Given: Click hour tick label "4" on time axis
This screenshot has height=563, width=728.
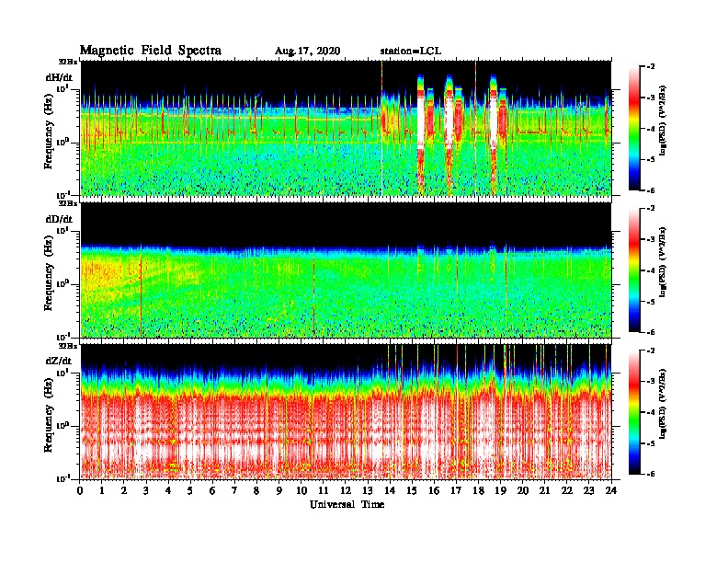Looking at the screenshot, I should (x=168, y=490).
